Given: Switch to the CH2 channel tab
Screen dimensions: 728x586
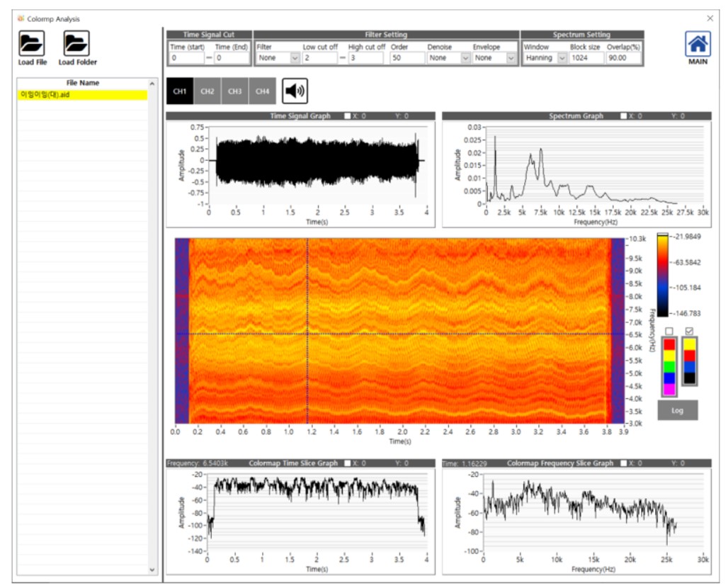Looking at the screenshot, I should [207, 91].
